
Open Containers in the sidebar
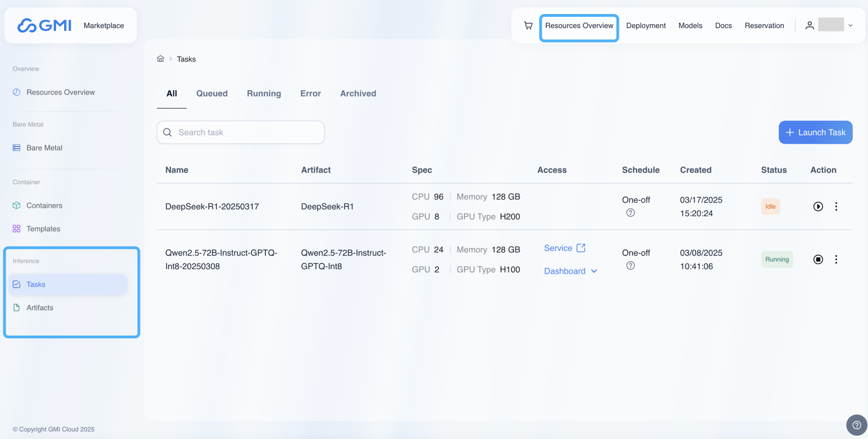click(44, 205)
